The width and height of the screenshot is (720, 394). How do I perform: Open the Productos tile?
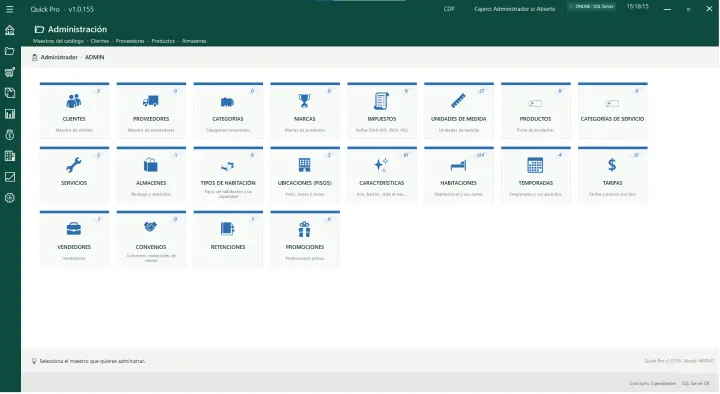pyautogui.click(x=536, y=111)
